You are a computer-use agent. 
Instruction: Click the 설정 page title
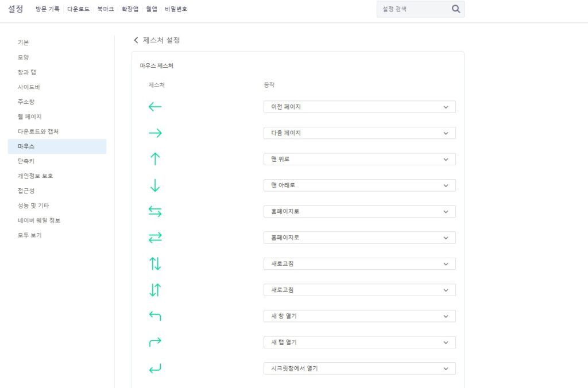(x=16, y=9)
